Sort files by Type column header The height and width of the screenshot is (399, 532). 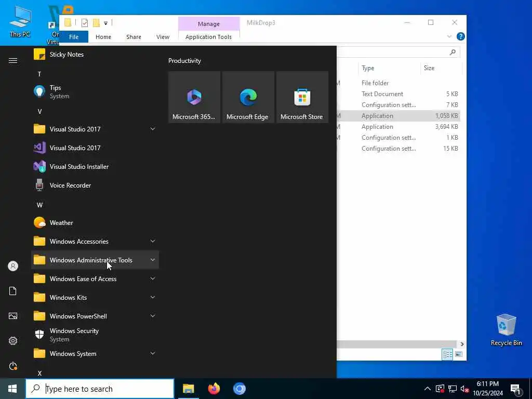coord(389,68)
